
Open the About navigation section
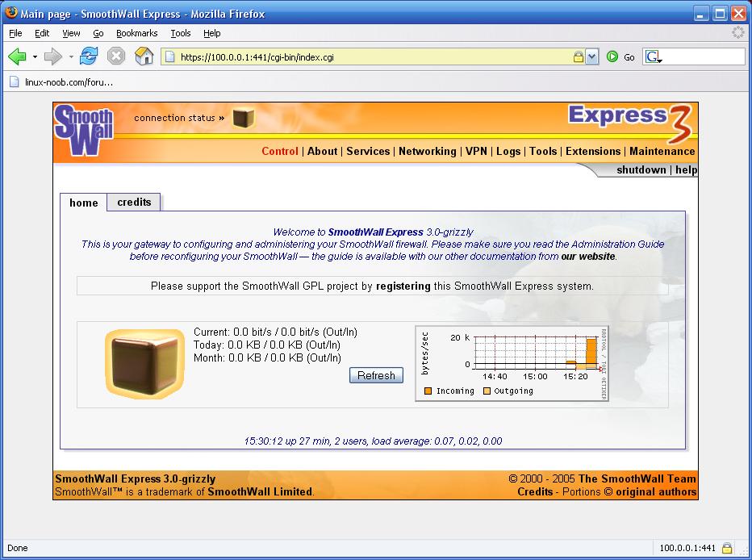pyautogui.click(x=322, y=151)
